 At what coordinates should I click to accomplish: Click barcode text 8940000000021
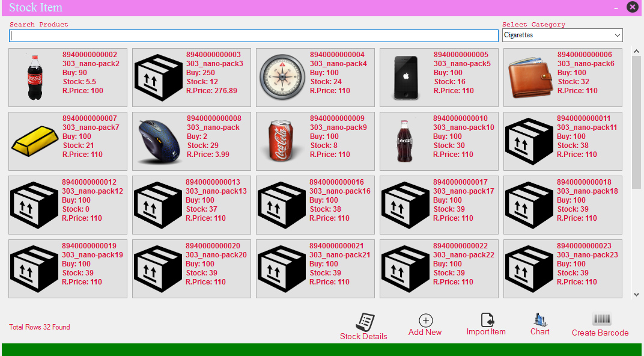[x=336, y=246]
